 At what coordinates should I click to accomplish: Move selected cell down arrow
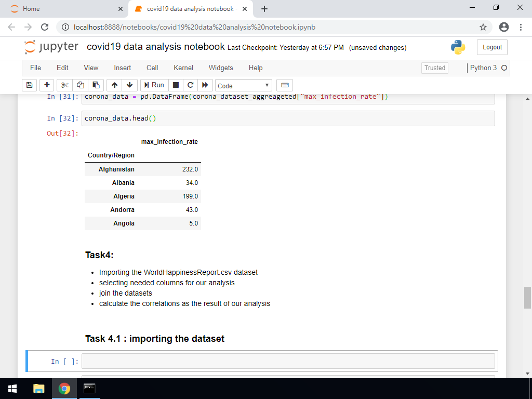[129, 85]
